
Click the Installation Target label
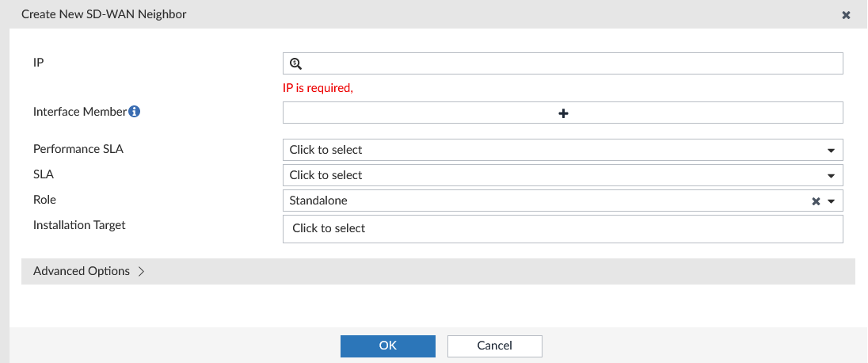pos(79,225)
